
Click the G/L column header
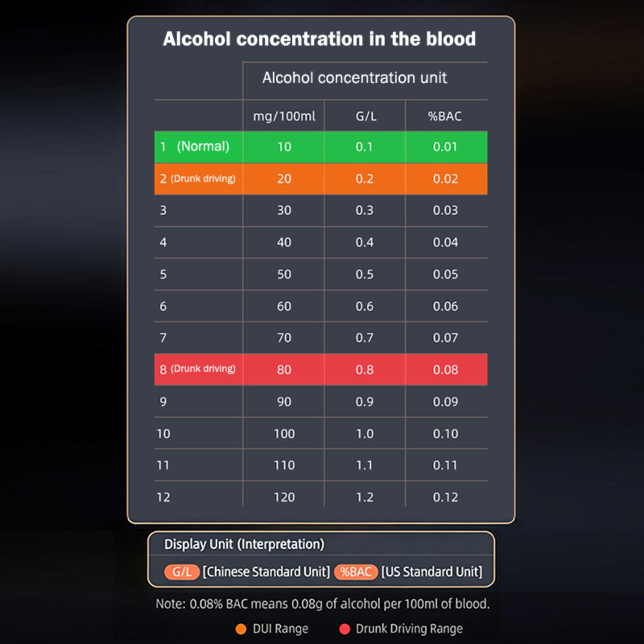coord(365,116)
